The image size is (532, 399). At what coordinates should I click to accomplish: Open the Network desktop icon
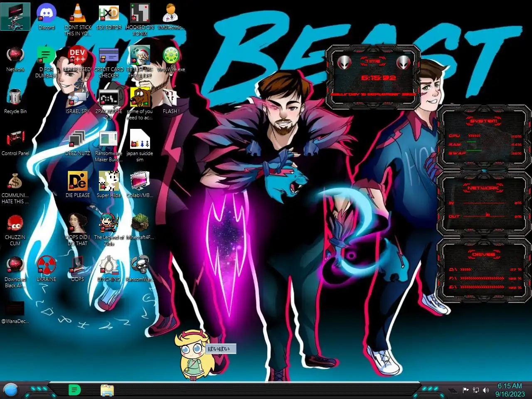tap(15, 59)
